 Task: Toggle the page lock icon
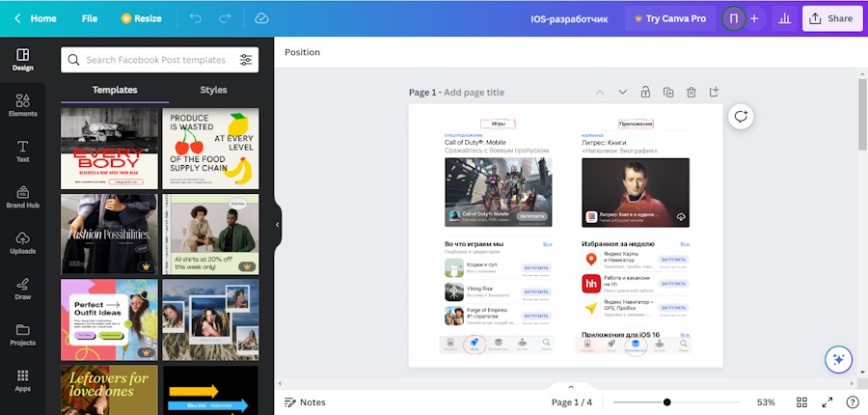pyautogui.click(x=645, y=93)
